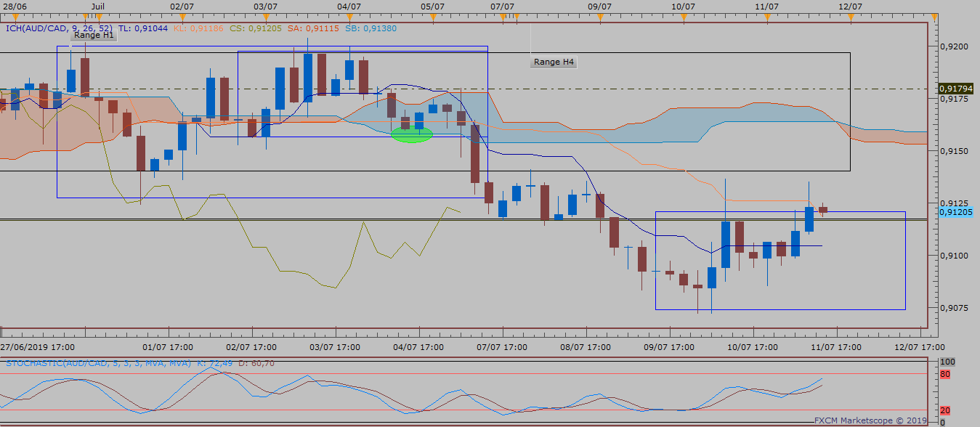The width and height of the screenshot is (980, 427).
Task: Click the stochastic 80 level label
Action: (945, 374)
